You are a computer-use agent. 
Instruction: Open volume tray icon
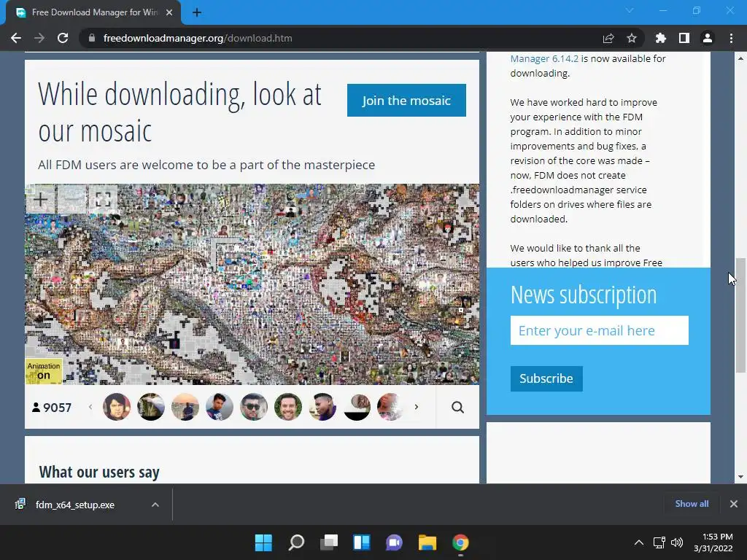(676, 542)
